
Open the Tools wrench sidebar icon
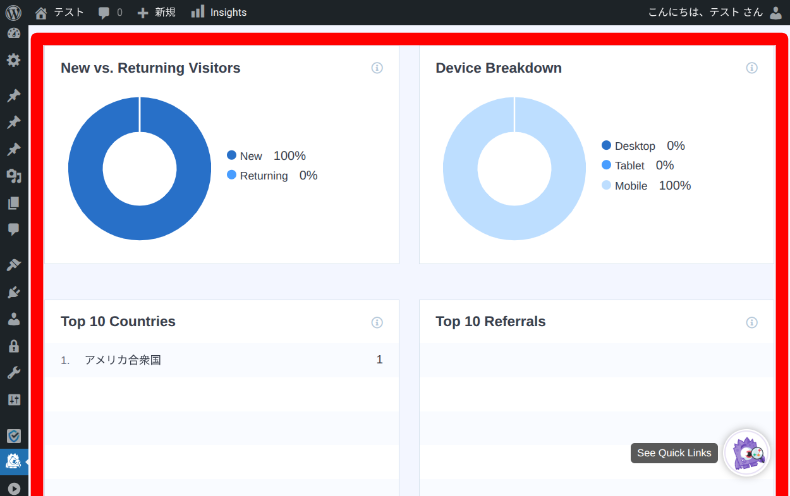pos(13,372)
